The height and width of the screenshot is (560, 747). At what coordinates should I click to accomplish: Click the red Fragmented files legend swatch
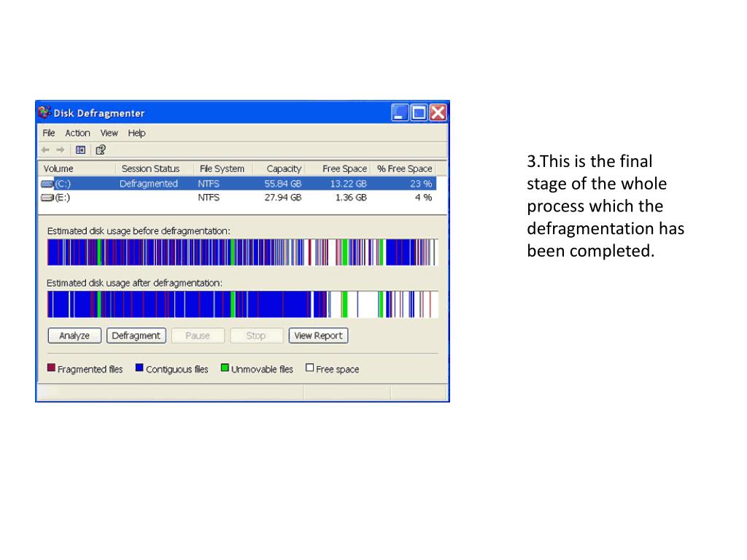coord(52,367)
